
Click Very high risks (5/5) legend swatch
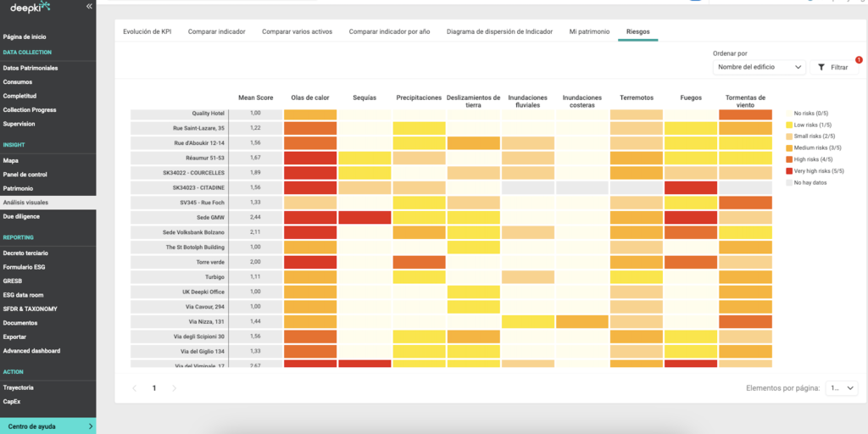pos(788,170)
